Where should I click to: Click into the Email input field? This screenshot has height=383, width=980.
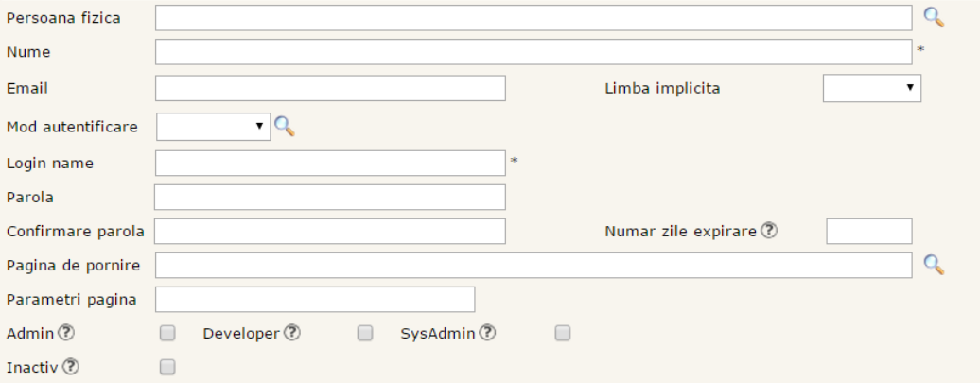[x=330, y=88]
